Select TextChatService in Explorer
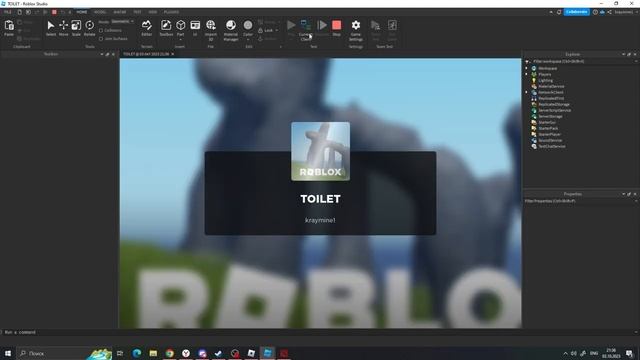This screenshot has width=640, height=360. [552, 146]
